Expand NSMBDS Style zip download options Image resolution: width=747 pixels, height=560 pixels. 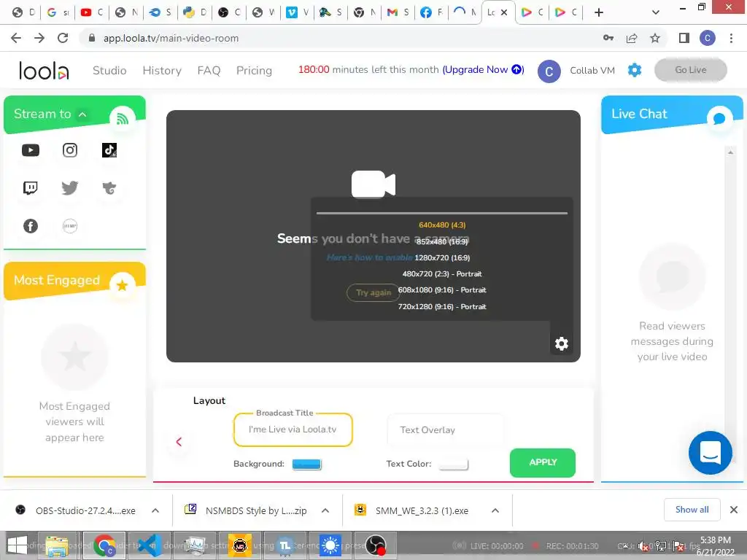point(325,511)
